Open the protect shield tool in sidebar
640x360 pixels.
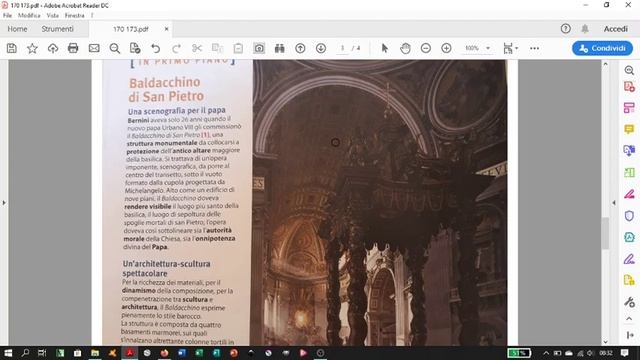click(x=629, y=216)
